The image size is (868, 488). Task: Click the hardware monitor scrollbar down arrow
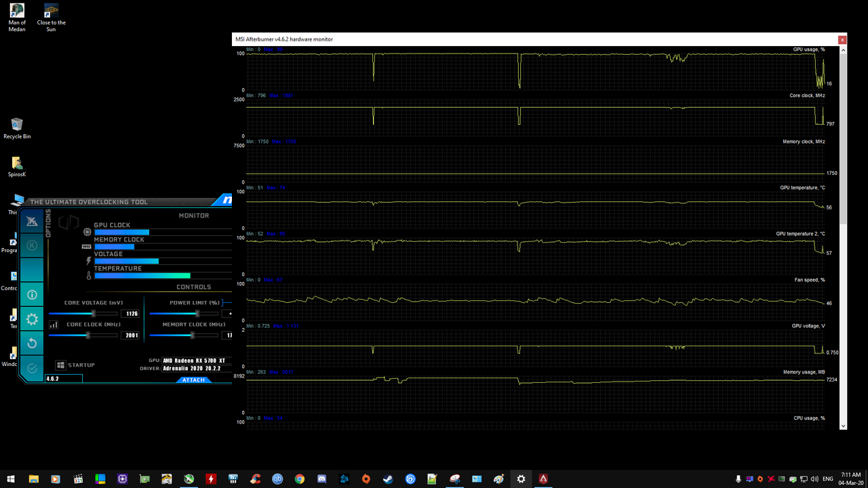coord(843,426)
